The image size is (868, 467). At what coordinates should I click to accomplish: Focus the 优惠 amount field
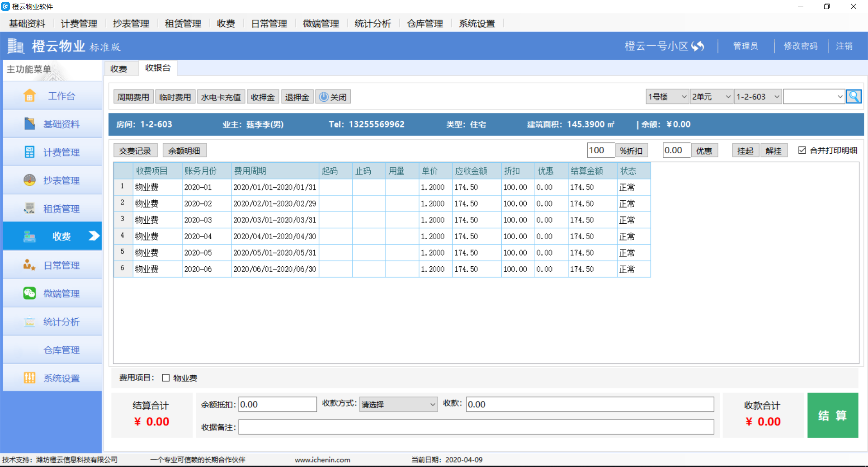677,150
